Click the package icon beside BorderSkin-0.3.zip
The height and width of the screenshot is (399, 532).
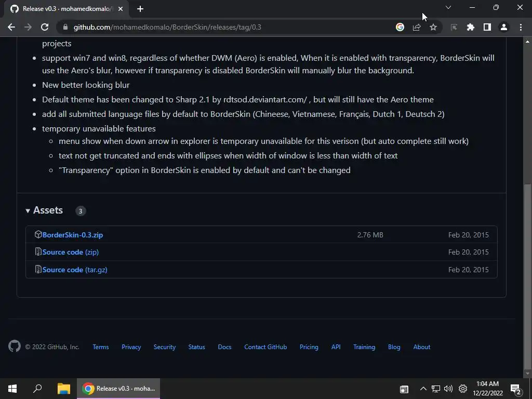coord(38,234)
